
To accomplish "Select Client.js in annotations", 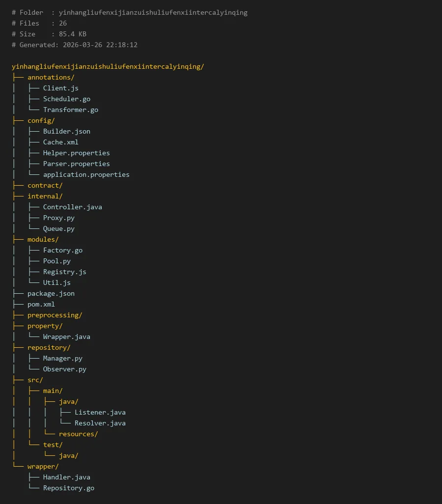I will click(60, 88).
